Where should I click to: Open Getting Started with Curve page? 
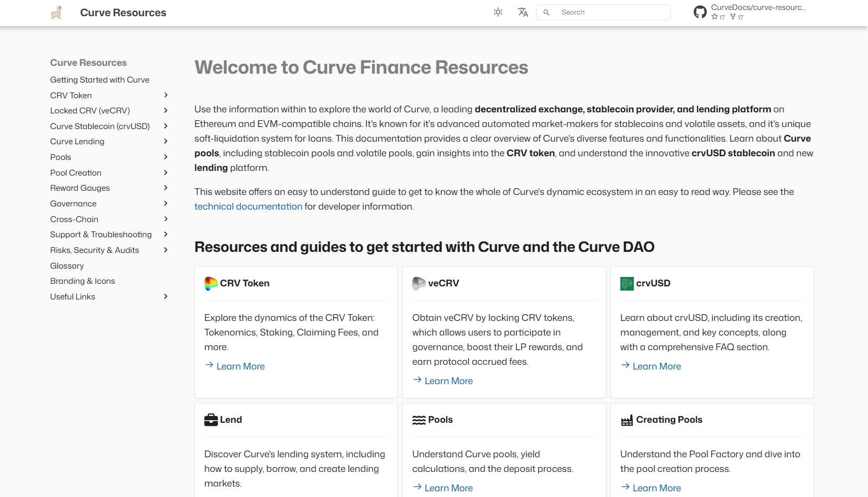click(x=100, y=80)
